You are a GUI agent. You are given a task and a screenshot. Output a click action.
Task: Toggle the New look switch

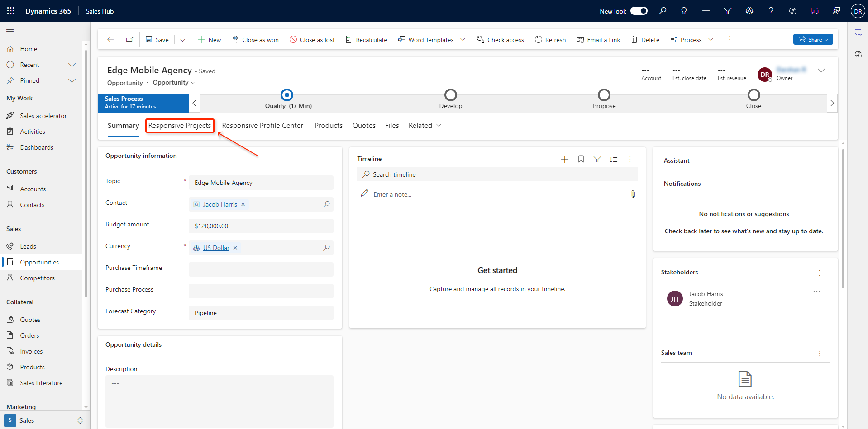[x=639, y=11]
